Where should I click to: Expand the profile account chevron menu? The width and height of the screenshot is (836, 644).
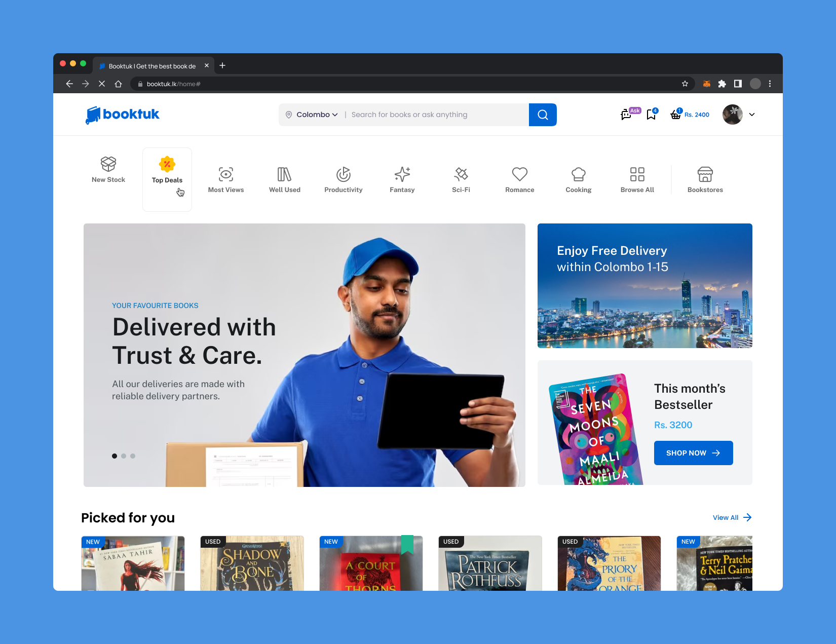(x=752, y=115)
